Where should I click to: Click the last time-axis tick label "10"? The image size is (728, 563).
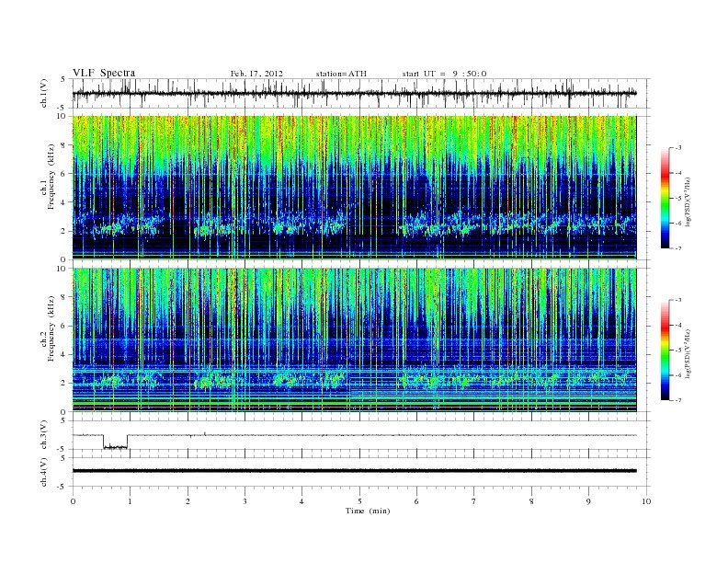point(646,501)
